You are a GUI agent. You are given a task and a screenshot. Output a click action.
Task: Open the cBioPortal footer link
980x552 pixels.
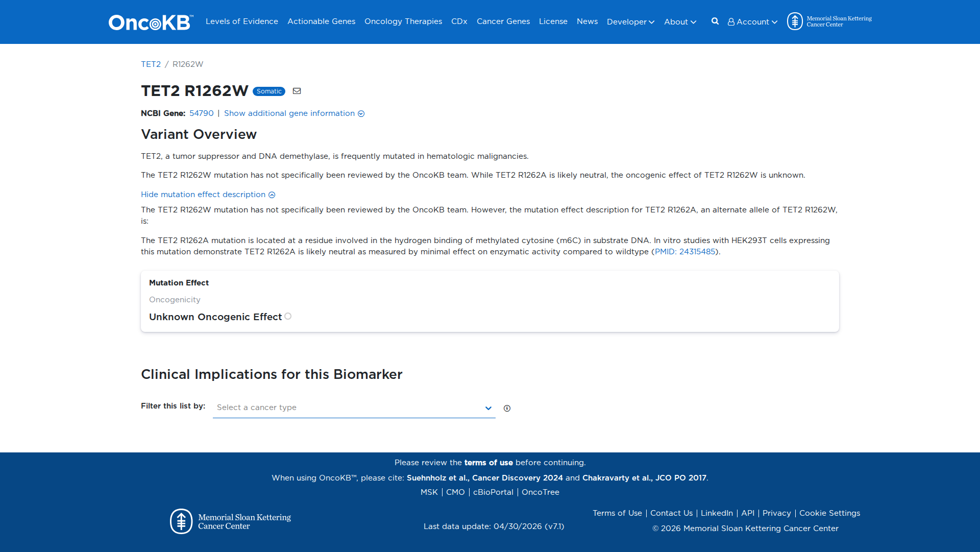tap(493, 492)
